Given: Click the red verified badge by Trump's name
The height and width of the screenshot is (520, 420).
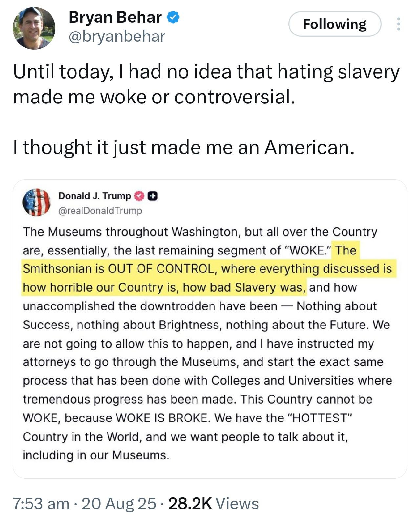Looking at the screenshot, I should [x=139, y=196].
